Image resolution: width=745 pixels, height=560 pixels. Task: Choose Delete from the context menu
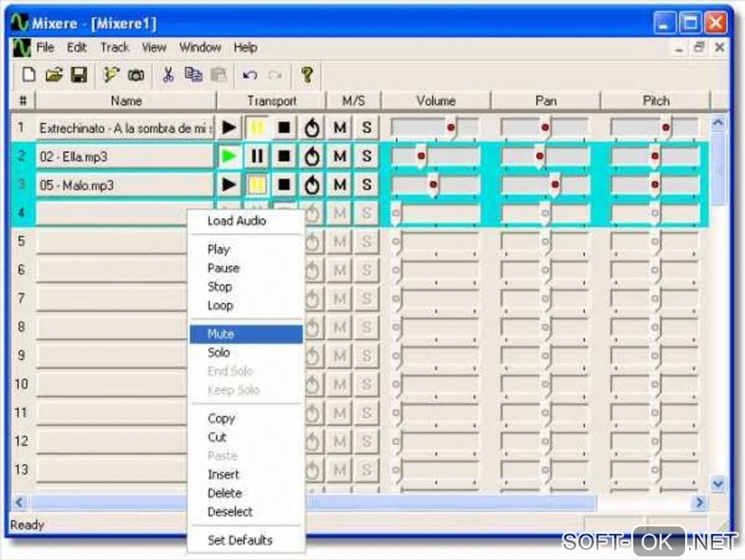point(246,494)
